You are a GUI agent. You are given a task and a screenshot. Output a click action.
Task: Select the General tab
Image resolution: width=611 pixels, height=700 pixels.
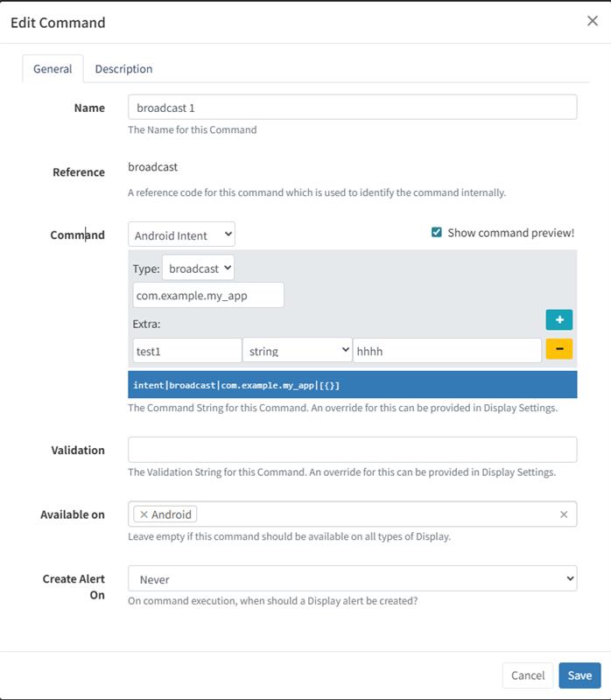click(x=53, y=69)
